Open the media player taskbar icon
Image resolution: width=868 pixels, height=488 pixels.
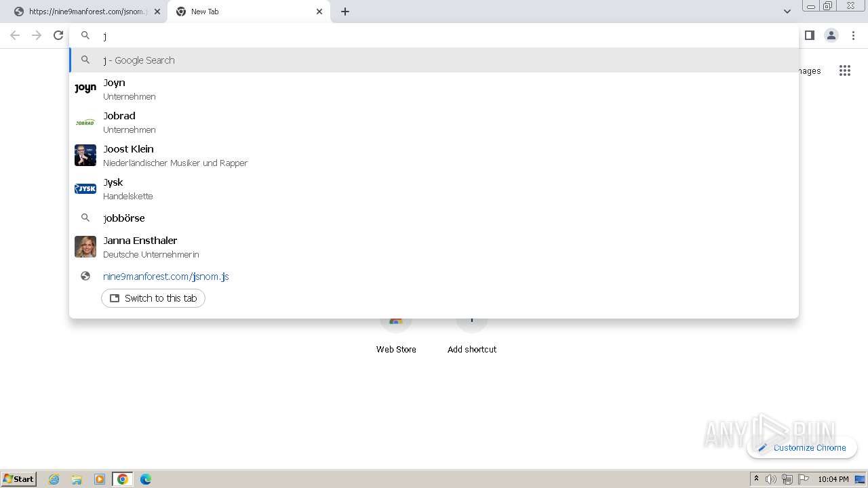100,479
